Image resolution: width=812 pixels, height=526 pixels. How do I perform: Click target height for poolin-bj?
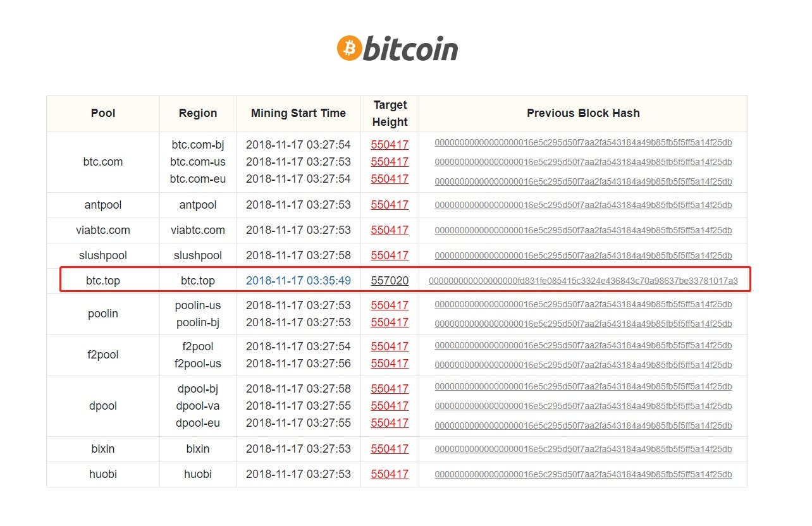pyautogui.click(x=390, y=322)
